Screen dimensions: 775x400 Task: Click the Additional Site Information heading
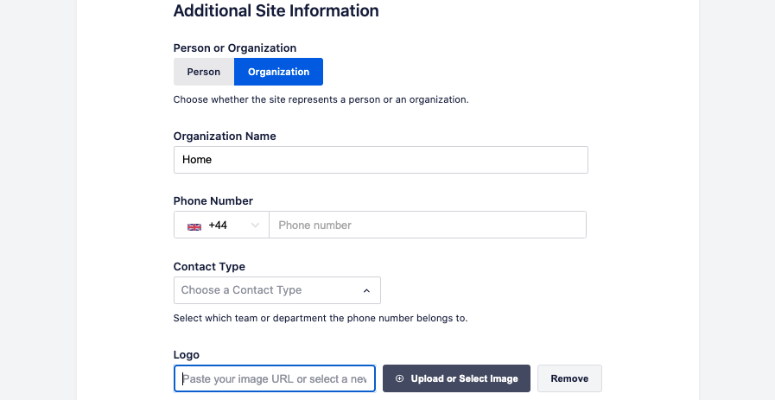[276, 10]
